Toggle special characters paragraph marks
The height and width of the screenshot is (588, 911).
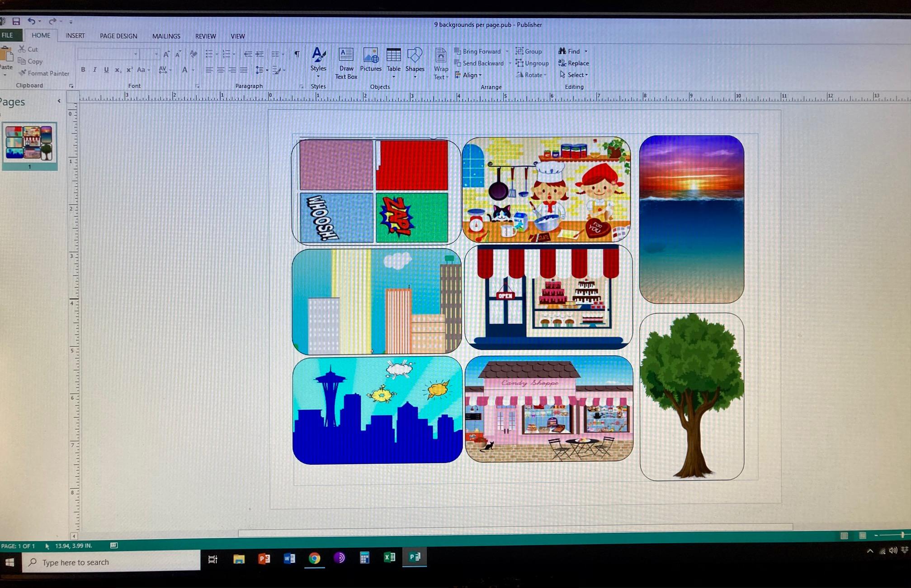point(297,54)
